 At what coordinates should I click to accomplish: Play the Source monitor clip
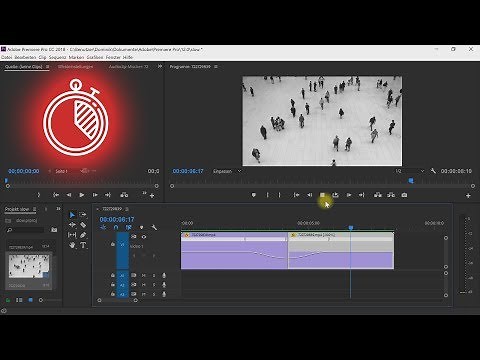coord(82,195)
